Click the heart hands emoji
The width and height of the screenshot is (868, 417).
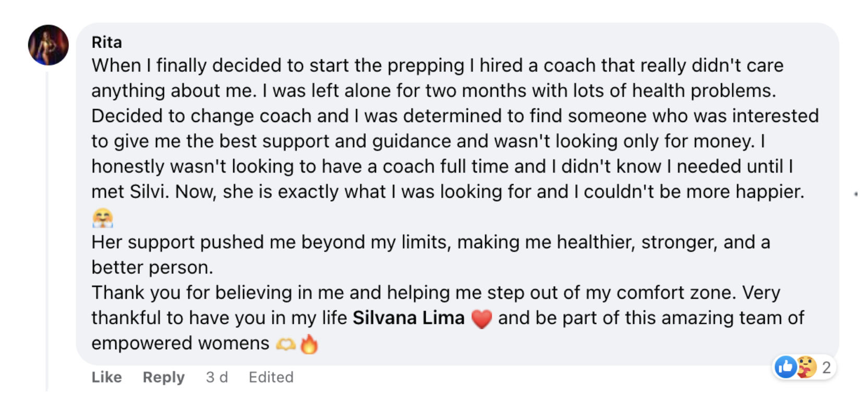[286, 344]
